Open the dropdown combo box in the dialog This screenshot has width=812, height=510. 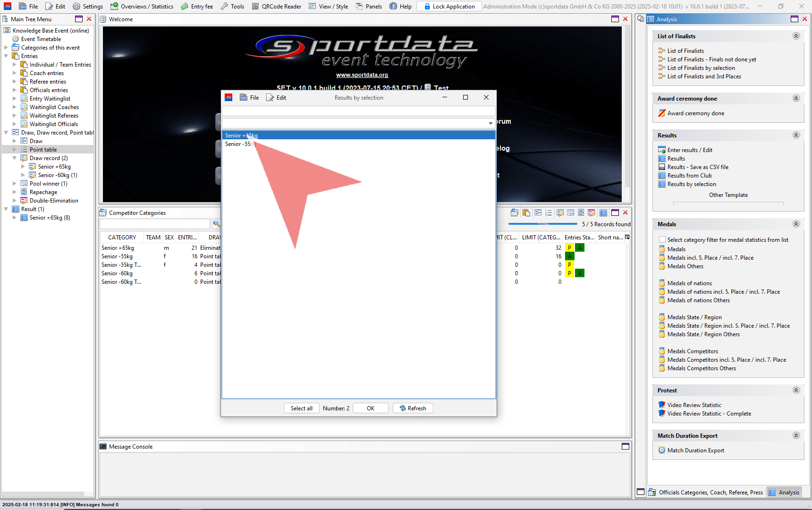491,123
